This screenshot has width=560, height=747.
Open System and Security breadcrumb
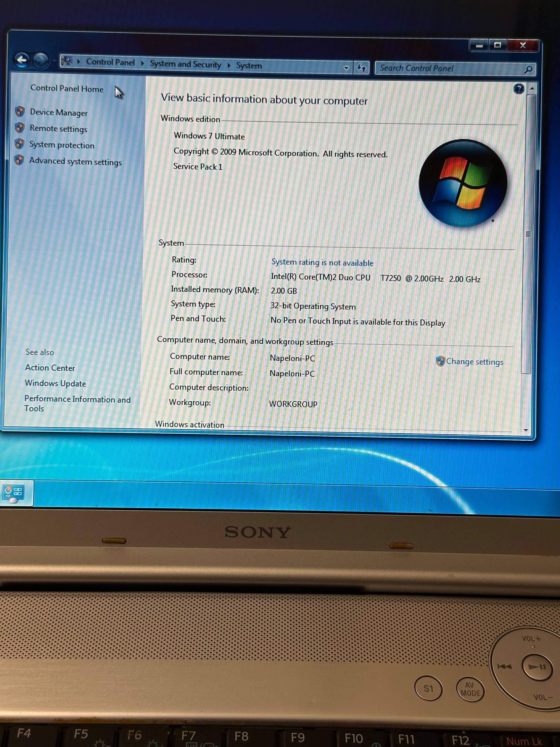point(185,64)
